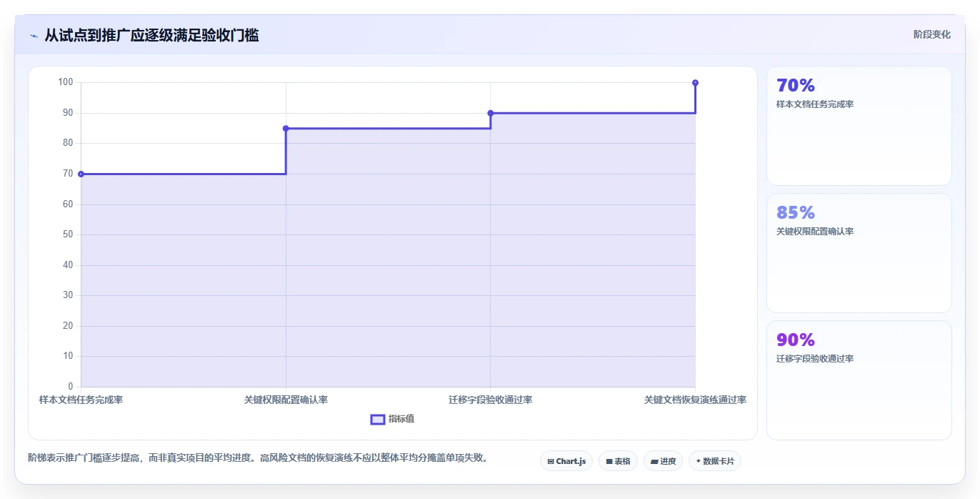Screen dimensions: 980x499
Task: Click x-axis label 迁移字段验收通过率
Action: point(491,400)
